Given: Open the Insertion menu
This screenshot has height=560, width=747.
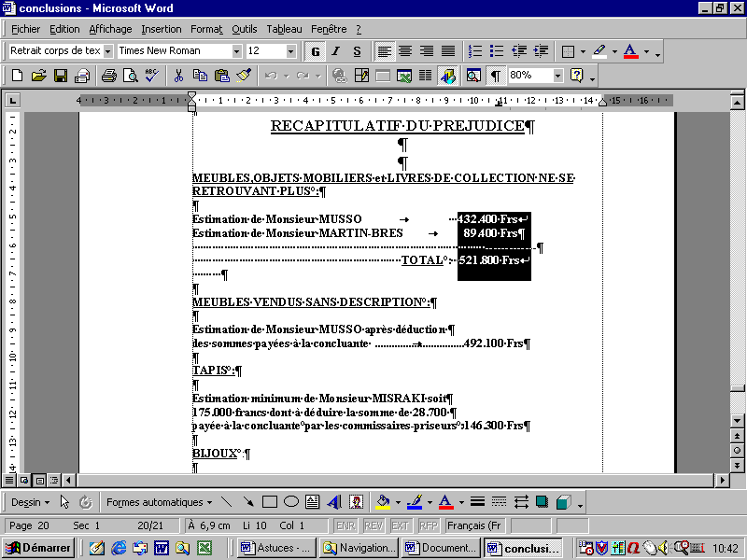Looking at the screenshot, I should pyautogui.click(x=162, y=29).
